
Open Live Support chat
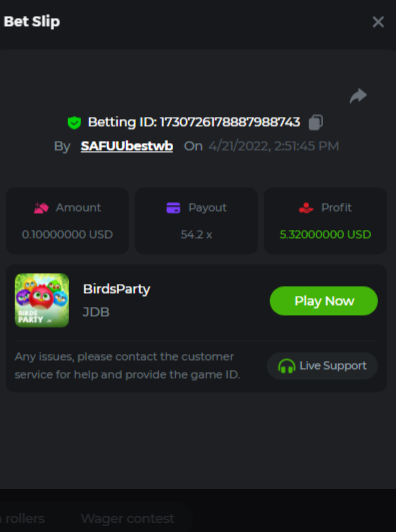322,366
